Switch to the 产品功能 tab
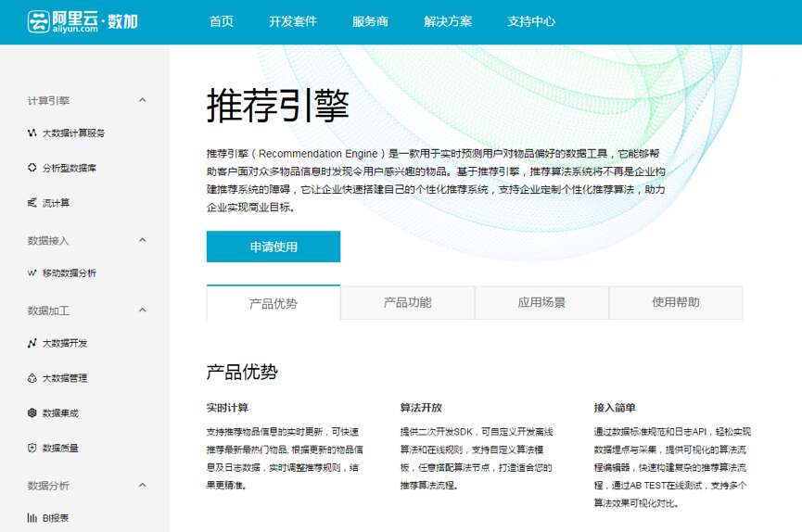Viewport: 802px width, 532px height. pos(408,303)
